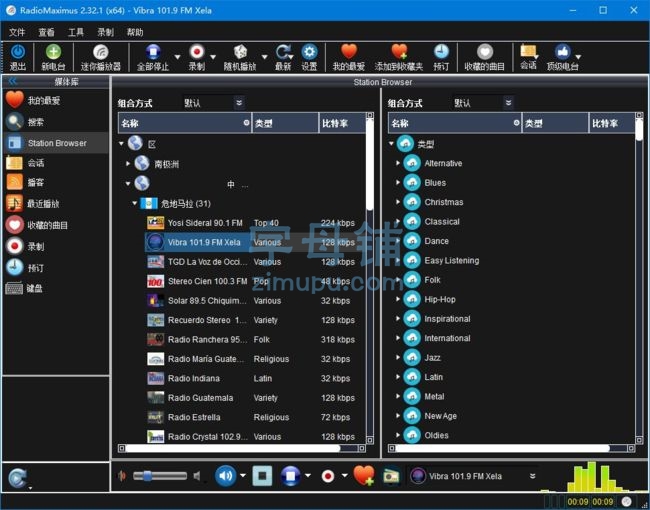
Task: Open the mini player toolbar icon
Action: pos(100,52)
